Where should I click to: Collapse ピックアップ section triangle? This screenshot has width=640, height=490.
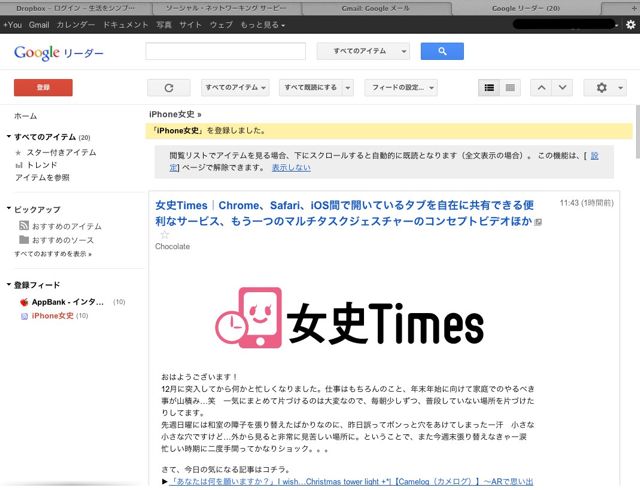coord(9,209)
